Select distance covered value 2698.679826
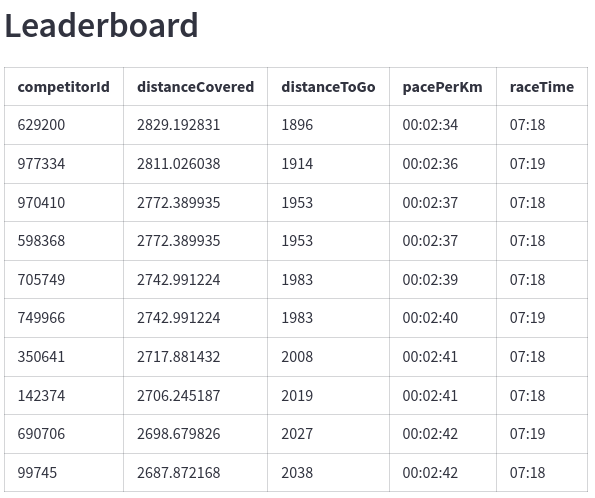This screenshot has width=595, height=498. click(x=179, y=434)
